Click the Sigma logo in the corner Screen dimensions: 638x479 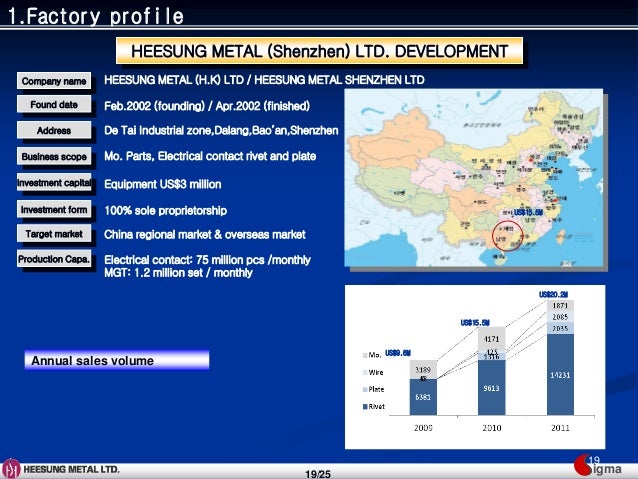pos(598,466)
